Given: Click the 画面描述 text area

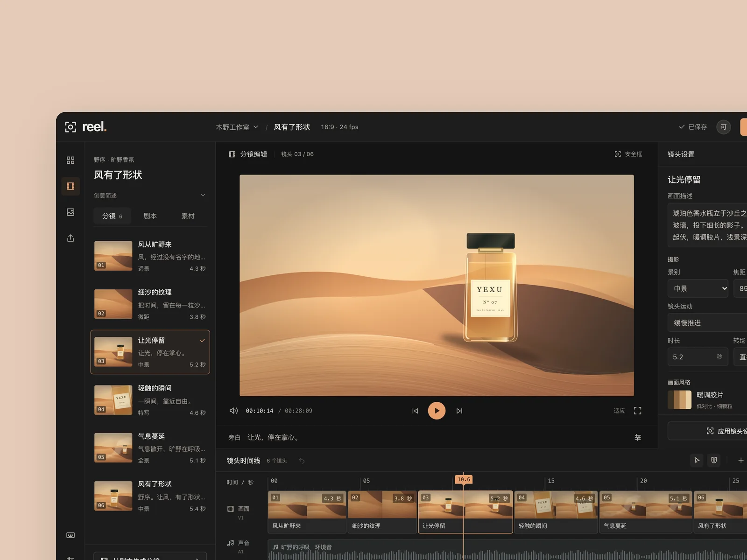Looking at the screenshot, I should pos(707,225).
